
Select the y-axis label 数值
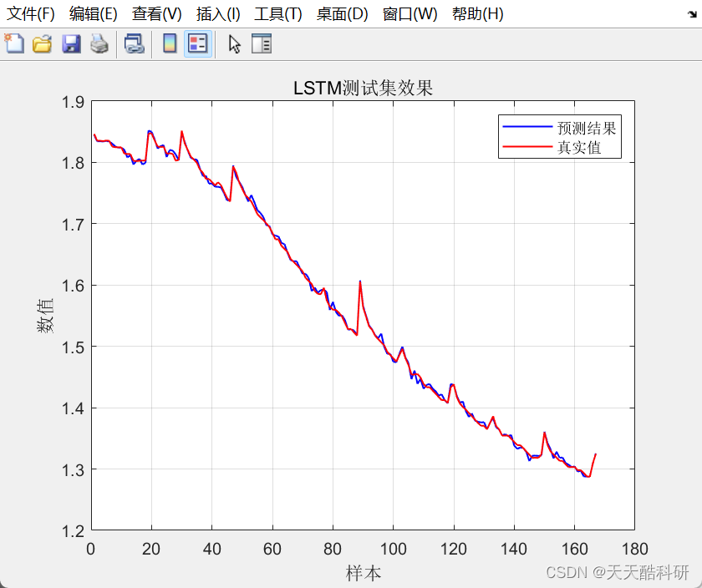point(45,316)
